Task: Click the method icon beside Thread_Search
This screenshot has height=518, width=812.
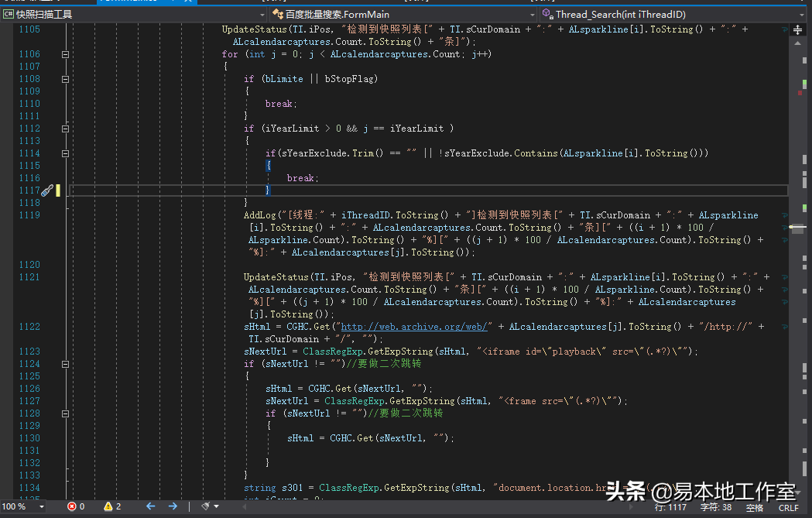Action: coord(547,14)
